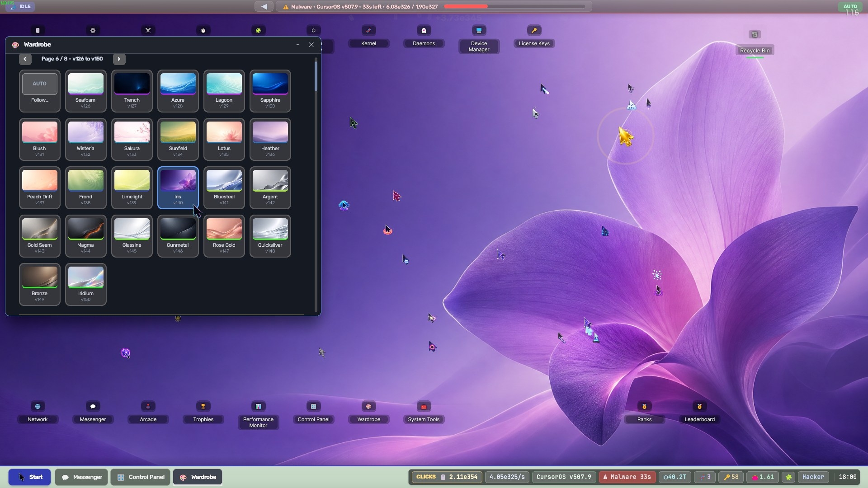
Task: Open the Messenger desktop icon
Action: coord(93,412)
